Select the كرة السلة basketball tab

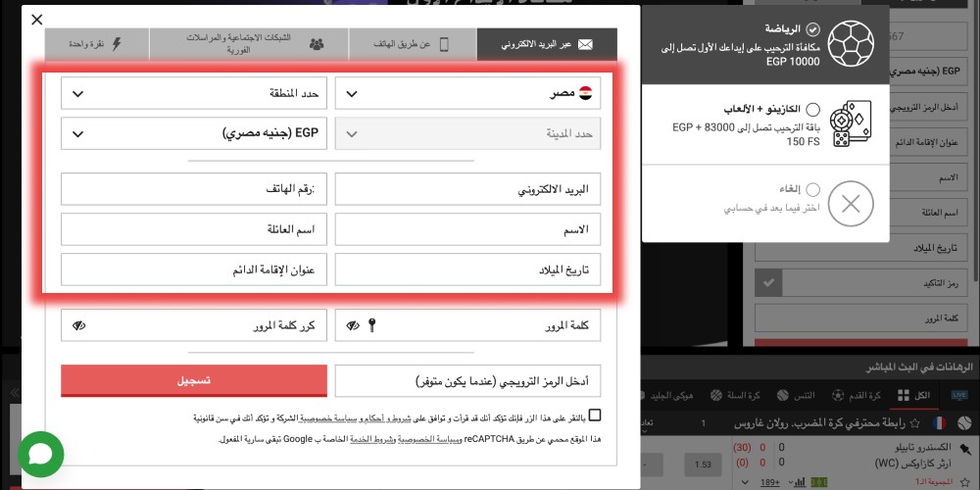click(x=734, y=395)
